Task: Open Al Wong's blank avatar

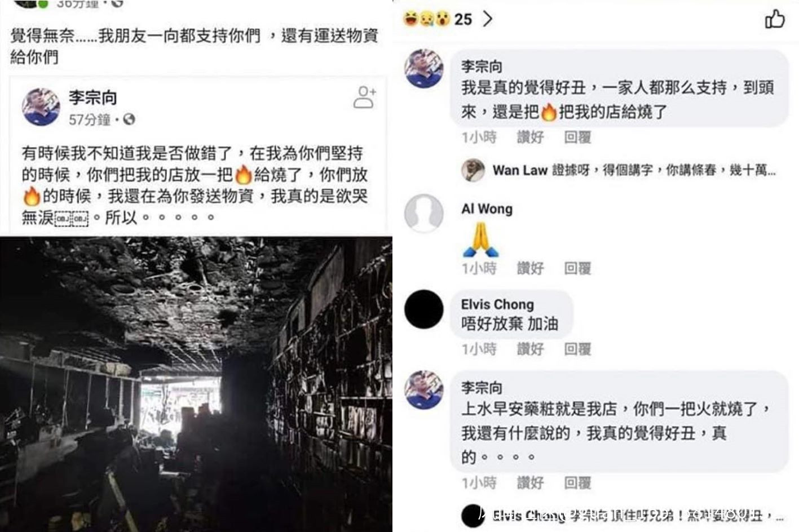Action: [x=424, y=213]
